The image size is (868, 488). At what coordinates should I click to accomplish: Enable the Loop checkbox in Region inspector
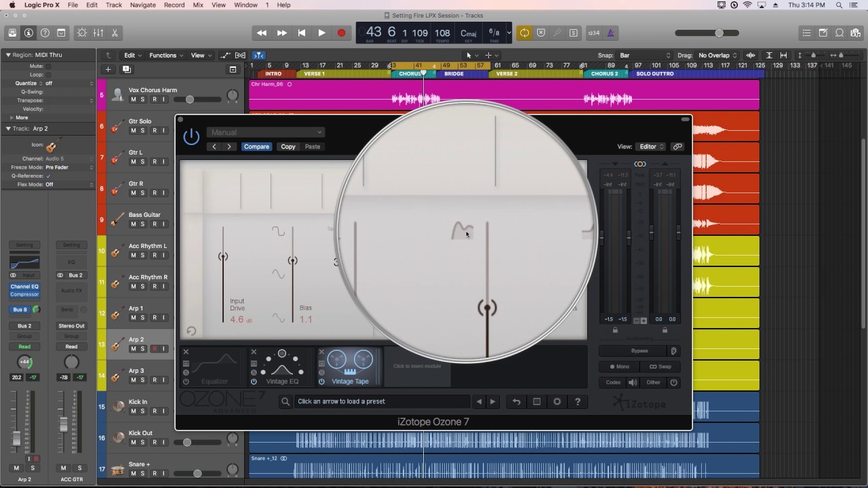pyautogui.click(x=47, y=75)
